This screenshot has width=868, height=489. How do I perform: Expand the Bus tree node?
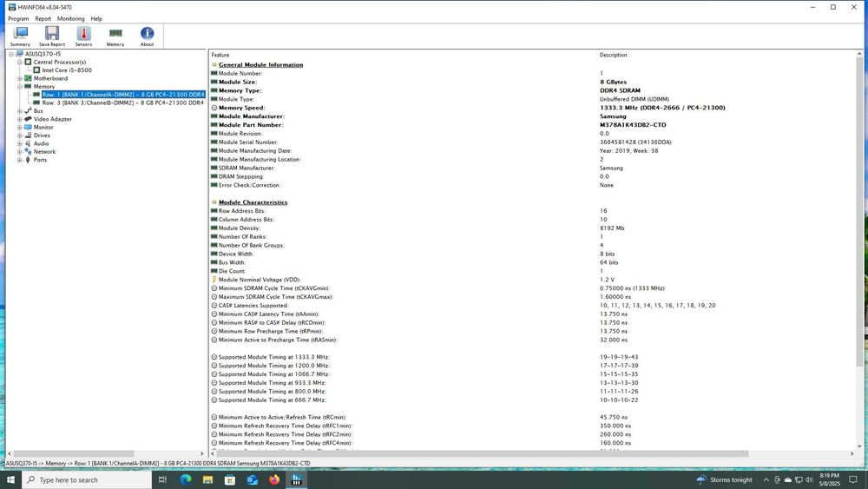(19, 111)
